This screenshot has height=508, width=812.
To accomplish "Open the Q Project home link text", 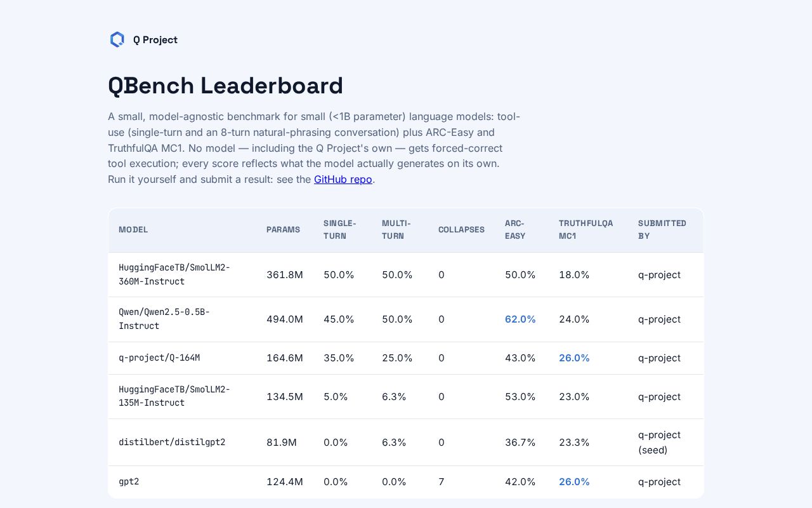I will pos(155,40).
